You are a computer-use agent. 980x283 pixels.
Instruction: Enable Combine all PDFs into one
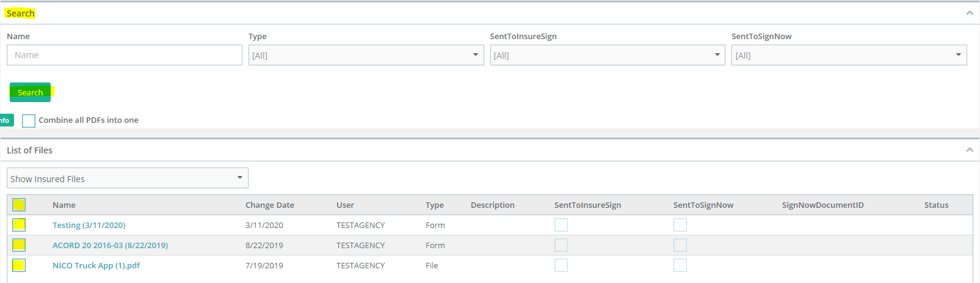coord(29,120)
